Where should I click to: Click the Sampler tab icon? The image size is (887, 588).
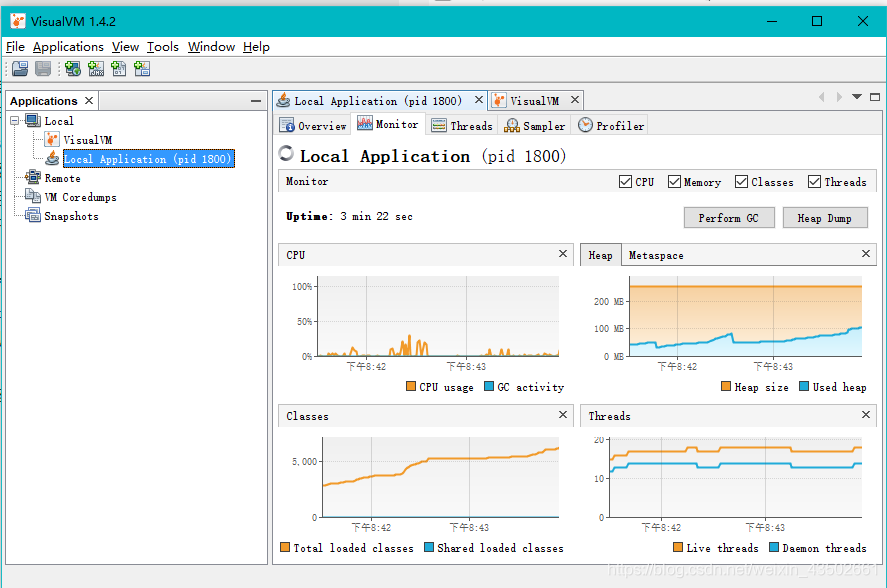(x=511, y=126)
